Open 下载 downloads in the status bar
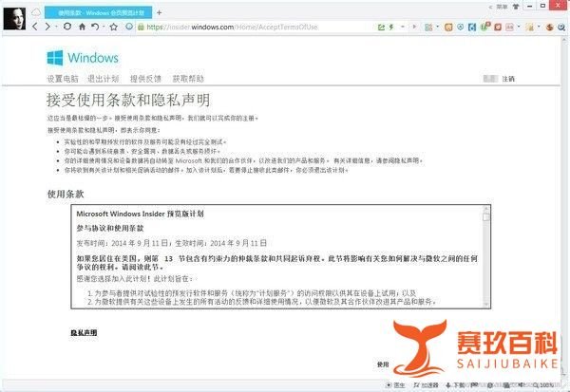The width and height of the screenshot is (570, 392). [456, 384]
